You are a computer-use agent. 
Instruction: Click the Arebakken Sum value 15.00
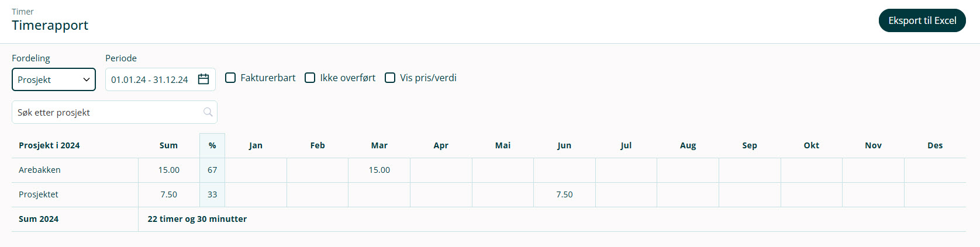(168, 170)
